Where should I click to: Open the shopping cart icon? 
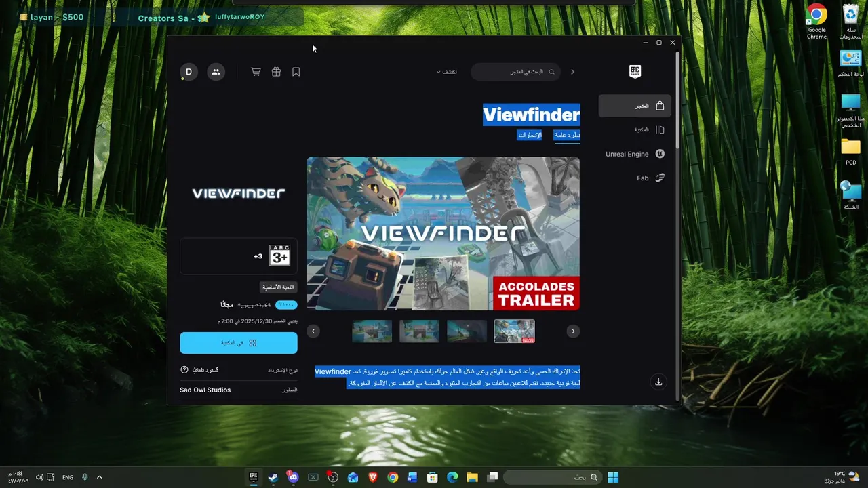[x=256, y=72]
